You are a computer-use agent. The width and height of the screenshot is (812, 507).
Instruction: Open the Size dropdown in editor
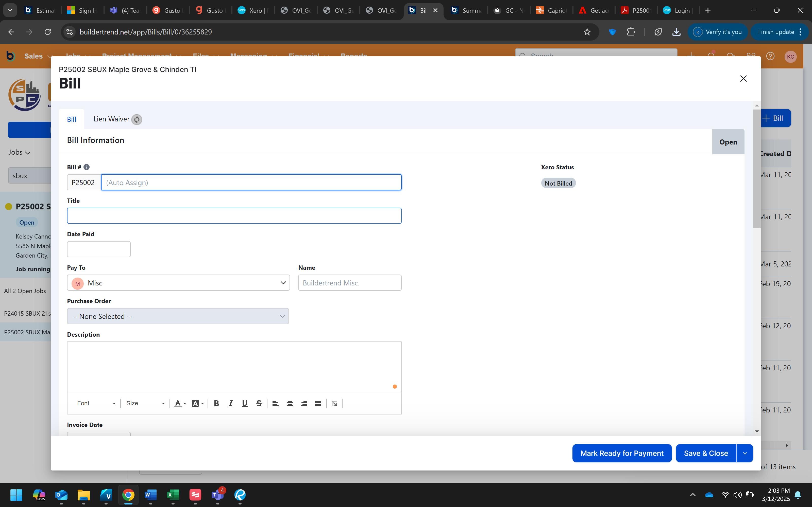(145, 403)
